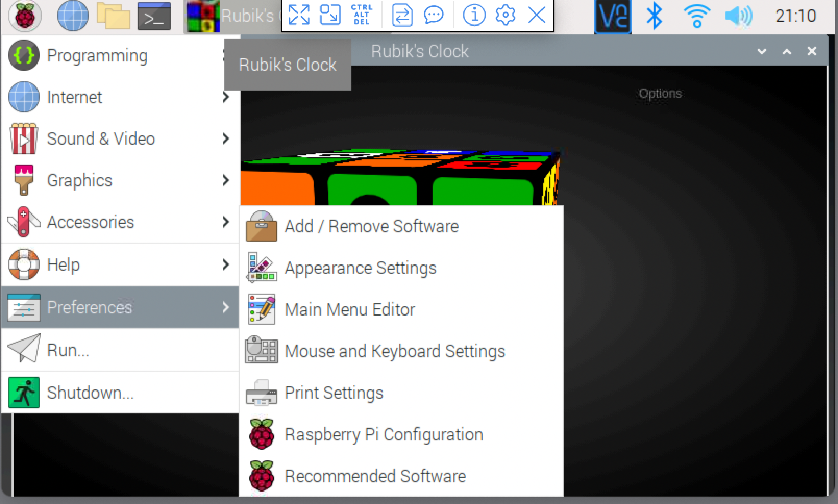Open the Raspberry Pi main menu
Image resolution: width=838 pixels, height=504 pixels.
click(24, 16)
